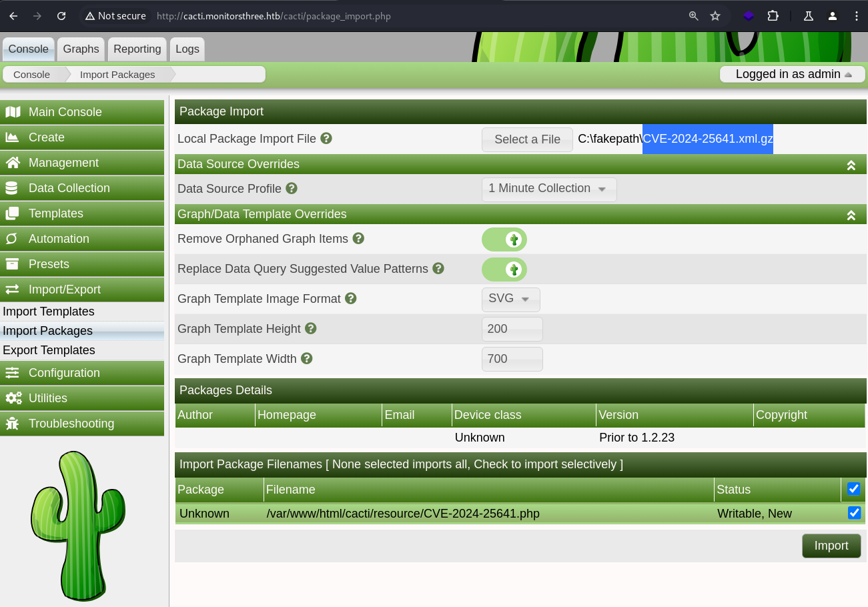Reload the page with refresh icon

tap(61, 16)
